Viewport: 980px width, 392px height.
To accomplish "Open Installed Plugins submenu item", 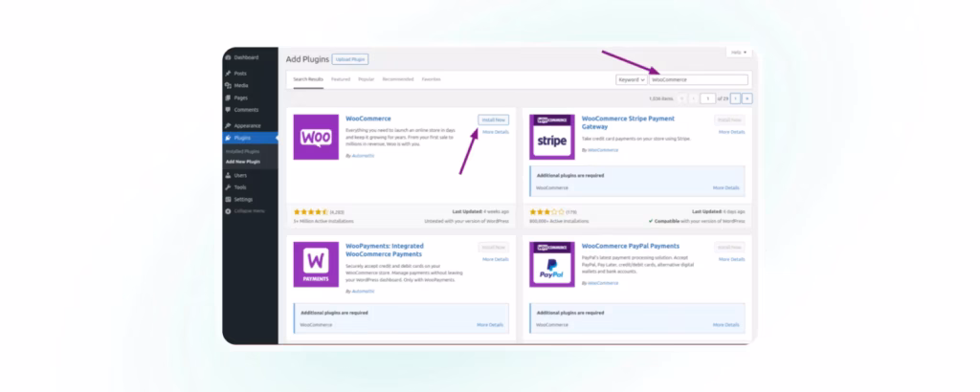I will click(x=242, y=151).
